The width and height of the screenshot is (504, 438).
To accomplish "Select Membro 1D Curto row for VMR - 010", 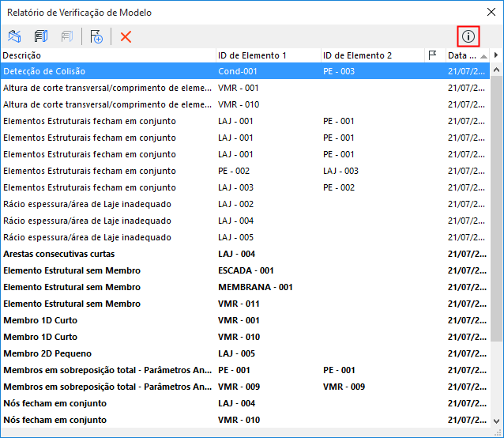I will tap(245, 337).
